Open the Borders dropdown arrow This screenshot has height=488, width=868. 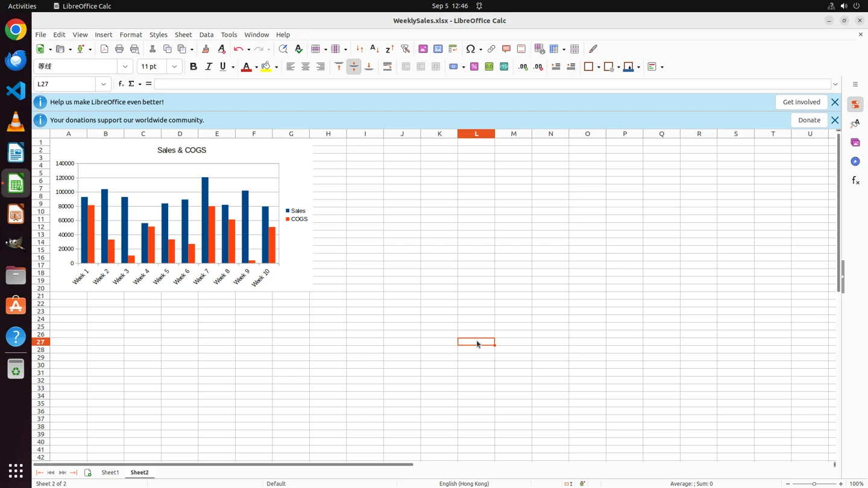click(x=598, y=67)
